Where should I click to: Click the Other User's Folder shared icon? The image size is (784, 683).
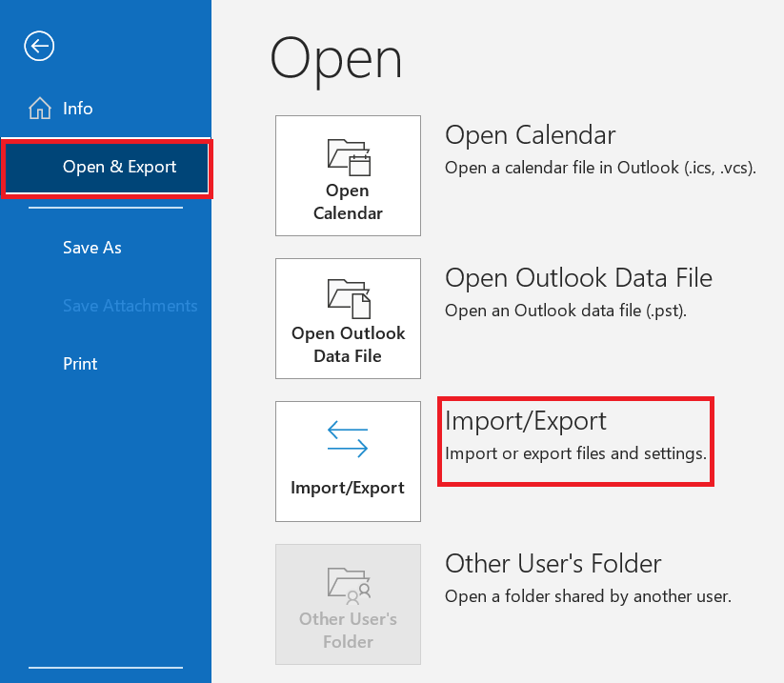pos(349,584)
